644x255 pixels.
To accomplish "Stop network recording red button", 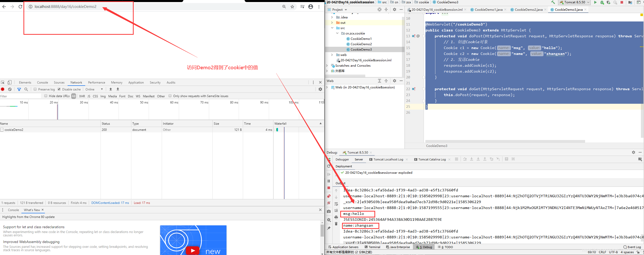I will click(3, 89).
